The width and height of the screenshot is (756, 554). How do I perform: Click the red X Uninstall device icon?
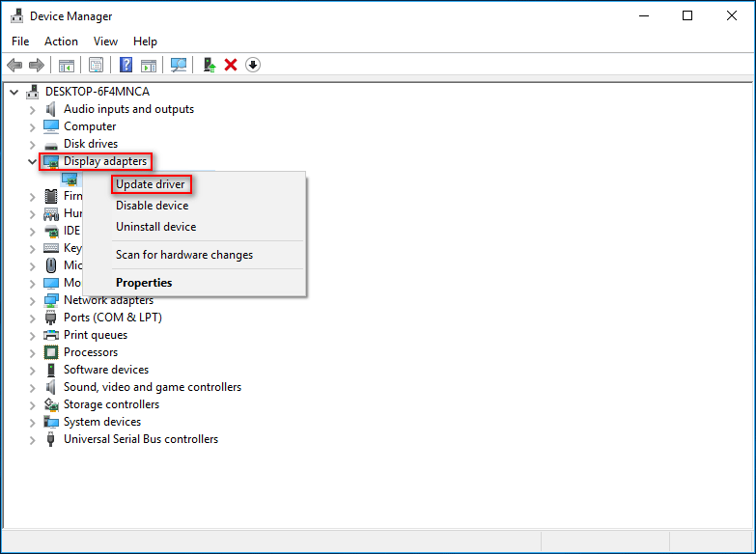(231, 65)
